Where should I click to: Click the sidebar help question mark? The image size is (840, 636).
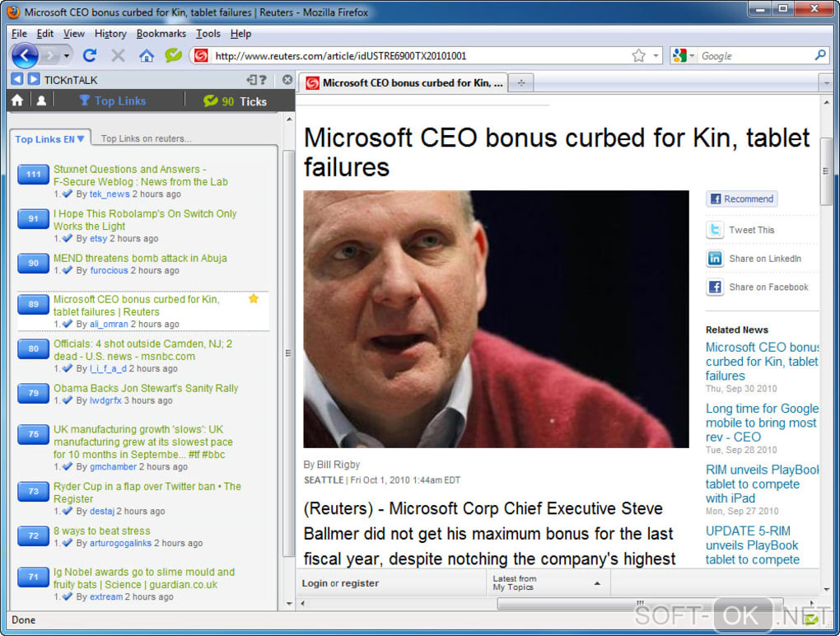coord(263,80)
